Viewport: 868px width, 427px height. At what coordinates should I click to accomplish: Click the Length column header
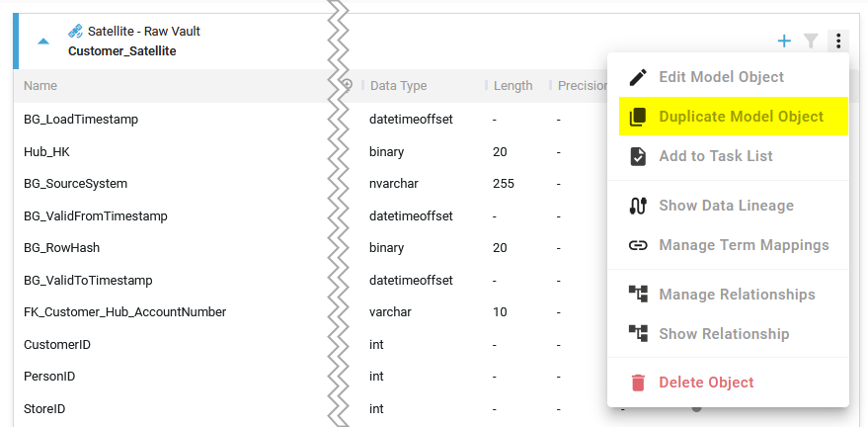click(x=513, y=86)
